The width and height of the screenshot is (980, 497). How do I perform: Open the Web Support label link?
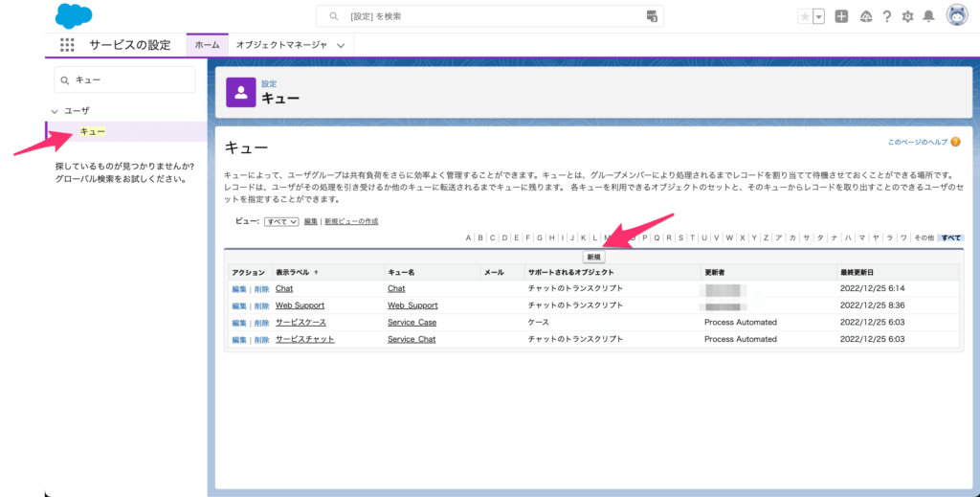point(300,305)
